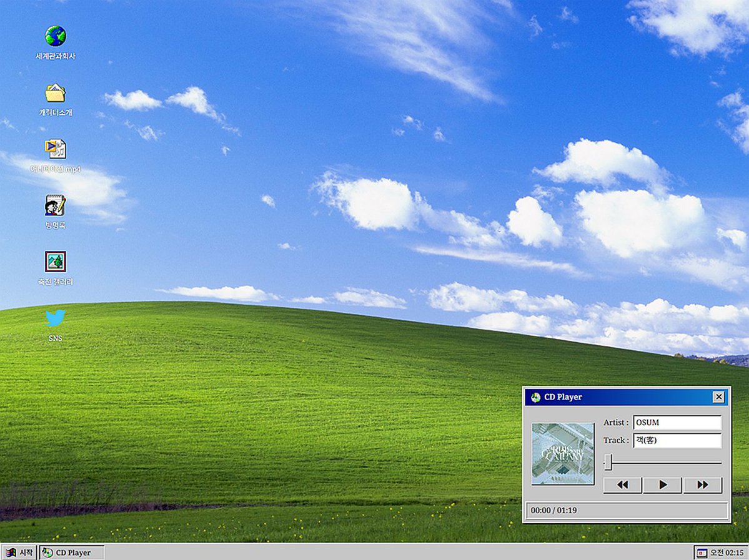The height and width of the screenshot is (560, 749).
Task: Rewind with the previous track button
Action: coord(622,485)
